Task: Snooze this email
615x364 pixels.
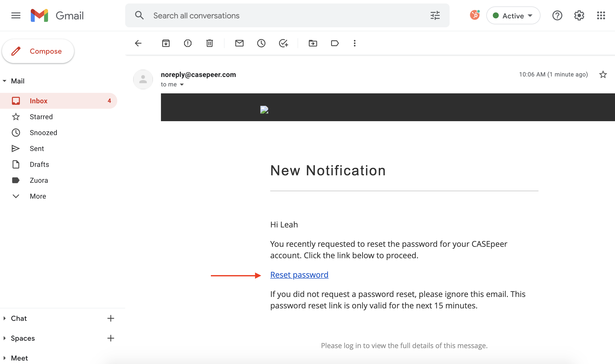Action: [x=261, y=43]
